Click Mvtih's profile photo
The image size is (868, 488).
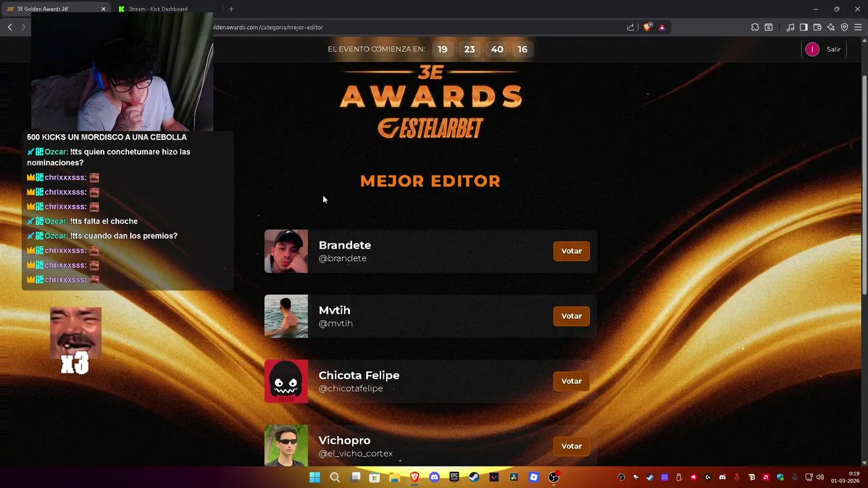coord(286,317)
